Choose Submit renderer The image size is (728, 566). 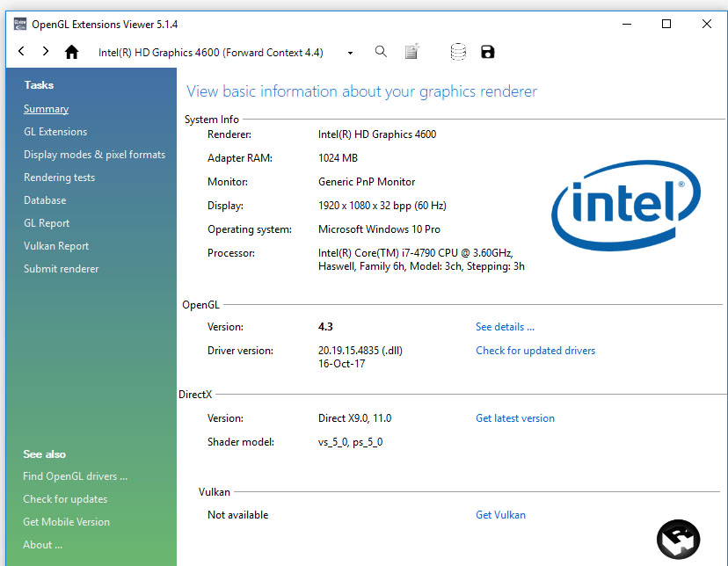[x=61, y=269]
